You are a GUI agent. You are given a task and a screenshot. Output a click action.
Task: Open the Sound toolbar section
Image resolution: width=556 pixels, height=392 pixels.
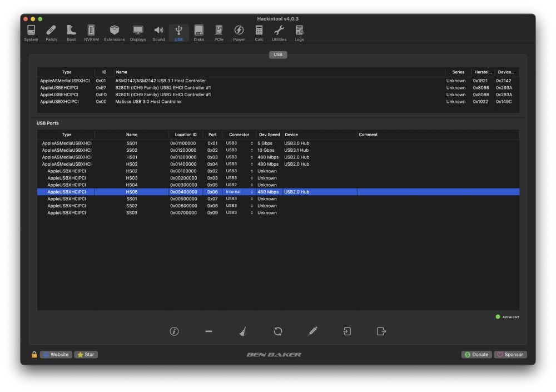coord(158,33)
